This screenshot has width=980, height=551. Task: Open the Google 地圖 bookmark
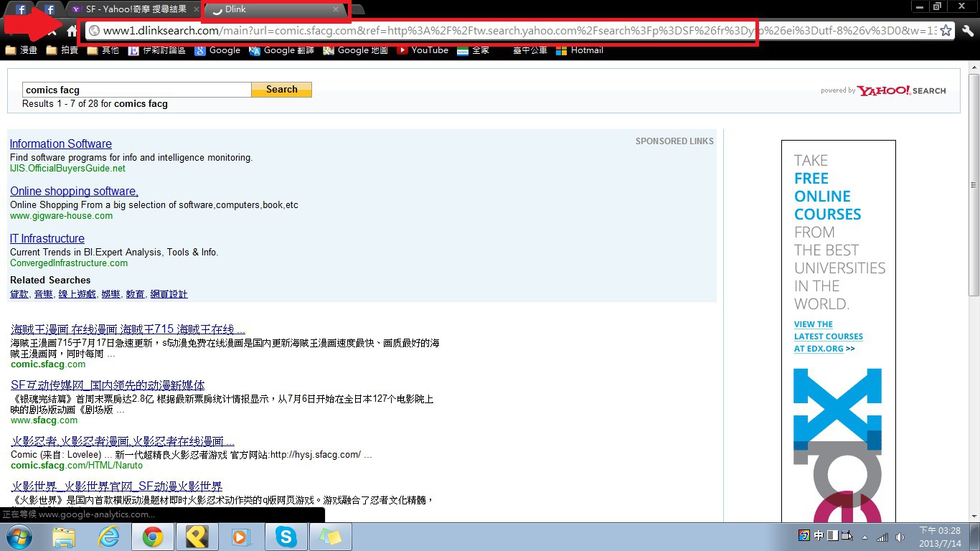click(x=355, y=50)
